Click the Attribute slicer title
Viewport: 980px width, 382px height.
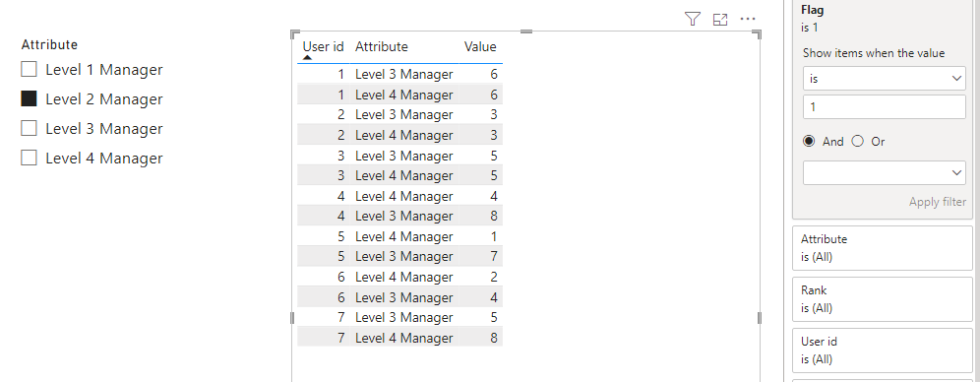(49, 44)
